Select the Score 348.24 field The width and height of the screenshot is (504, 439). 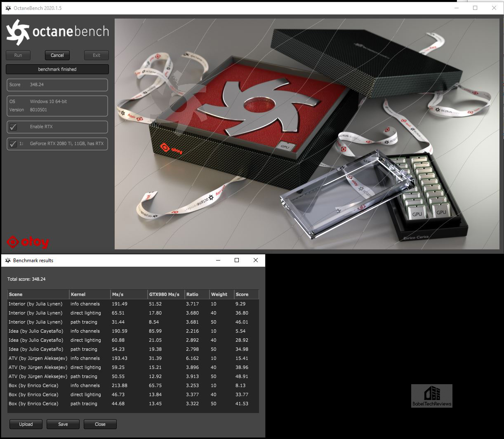click(57, 85)
